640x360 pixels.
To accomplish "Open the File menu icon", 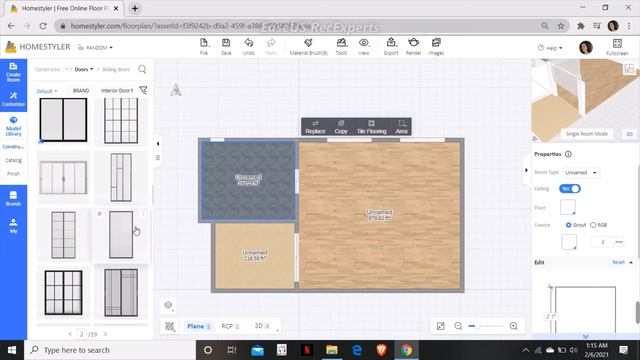I will coord(204,43).
